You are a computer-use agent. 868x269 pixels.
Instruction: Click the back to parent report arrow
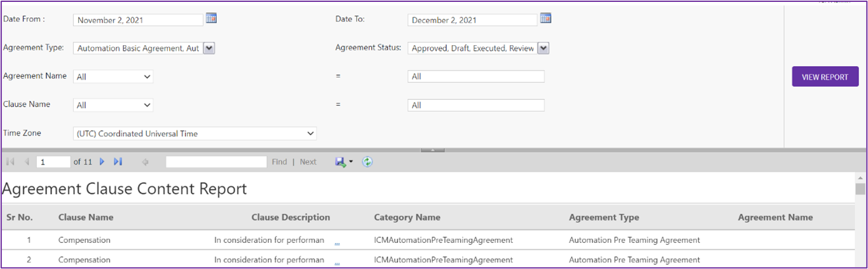coord(145,162)
